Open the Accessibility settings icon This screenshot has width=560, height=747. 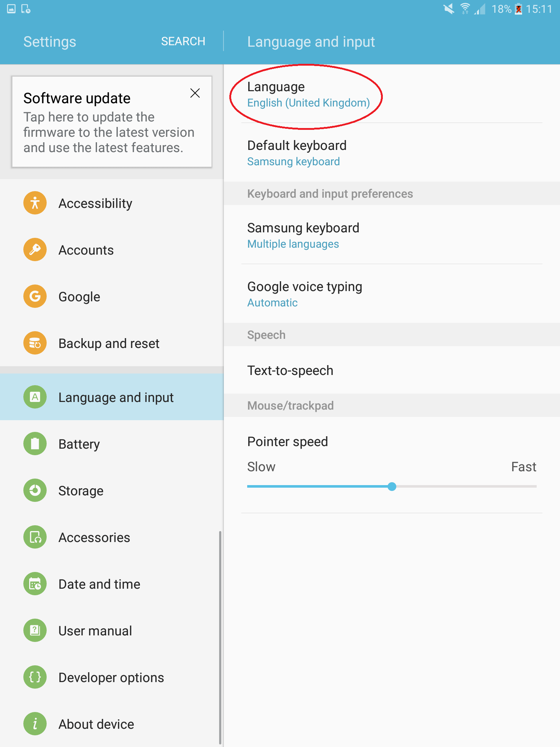(35, 203)
